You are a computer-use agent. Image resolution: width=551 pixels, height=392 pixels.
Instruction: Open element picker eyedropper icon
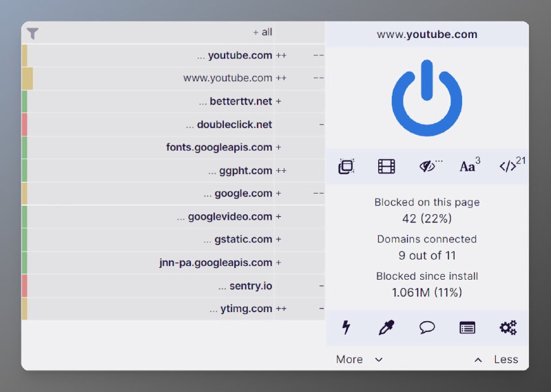[x=386, y=327]
